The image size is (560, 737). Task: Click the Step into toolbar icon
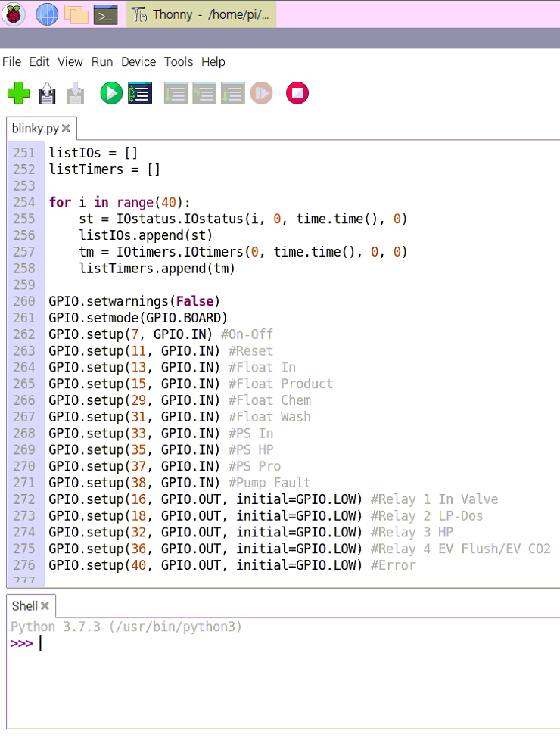tap(204, 93)
